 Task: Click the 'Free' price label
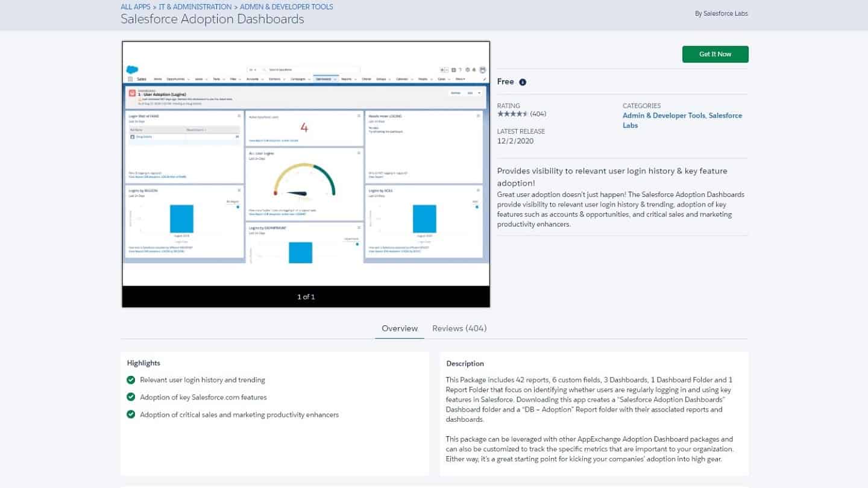point(506,82)
